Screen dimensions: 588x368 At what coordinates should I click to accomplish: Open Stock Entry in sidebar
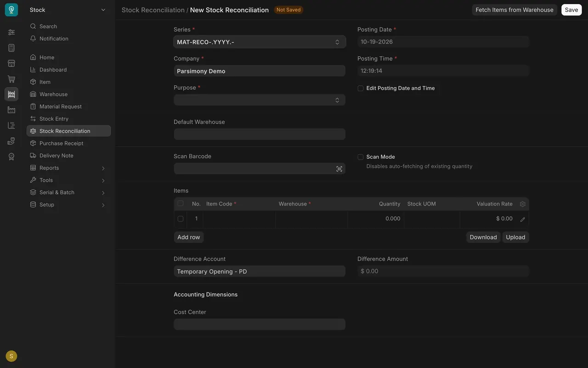pos(68,119)
